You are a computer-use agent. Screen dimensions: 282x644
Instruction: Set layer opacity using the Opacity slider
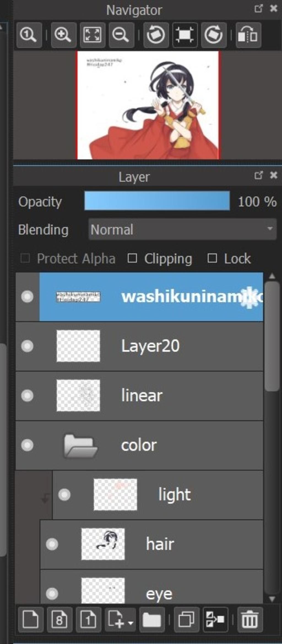pyautogui.click(x=157, y=201)
